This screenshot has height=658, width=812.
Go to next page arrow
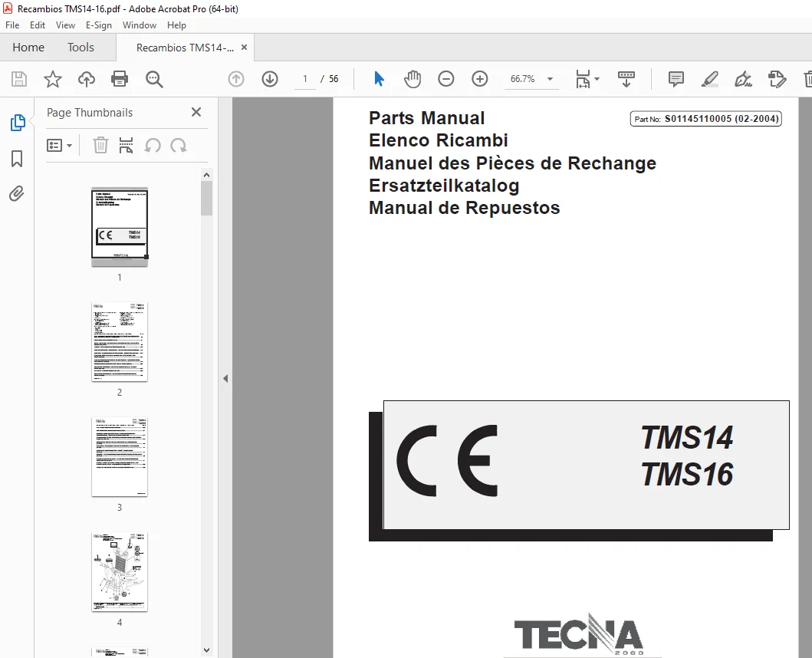click(x=270, y=79)
